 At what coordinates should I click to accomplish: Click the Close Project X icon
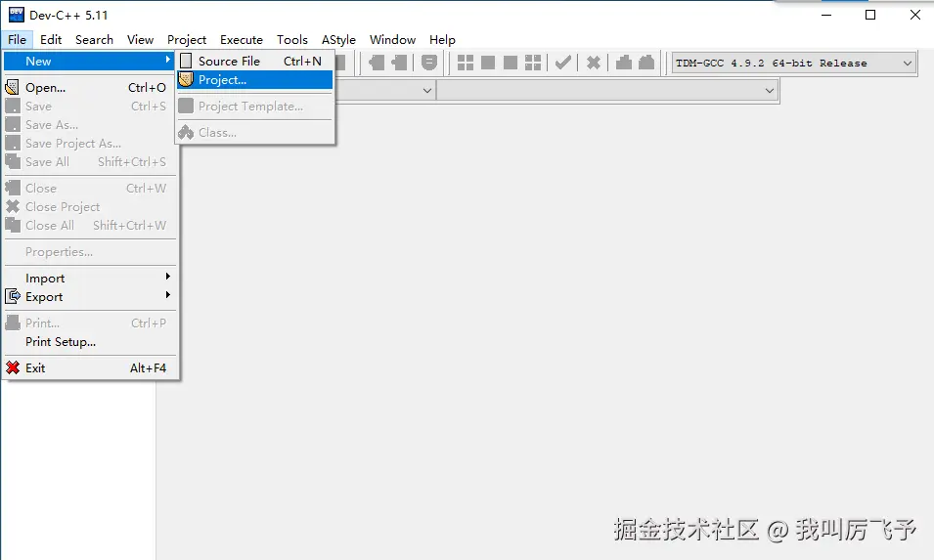pos(13,206)
